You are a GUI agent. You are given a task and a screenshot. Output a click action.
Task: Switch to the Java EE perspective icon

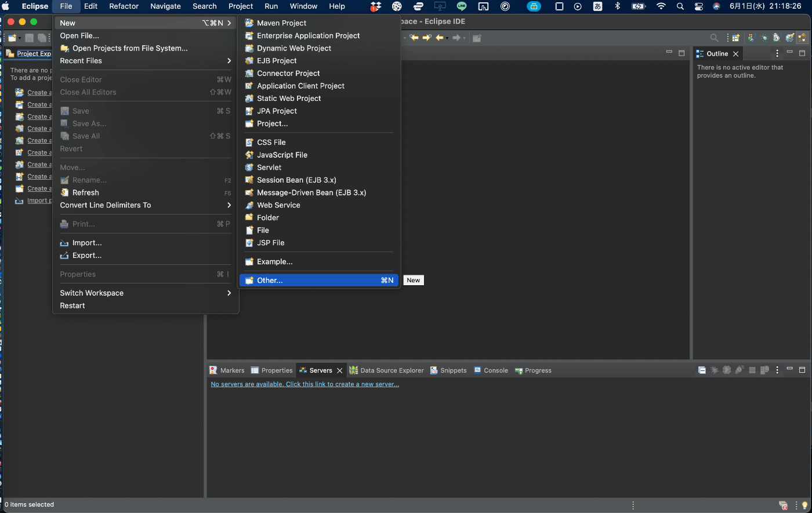point(802,38)
